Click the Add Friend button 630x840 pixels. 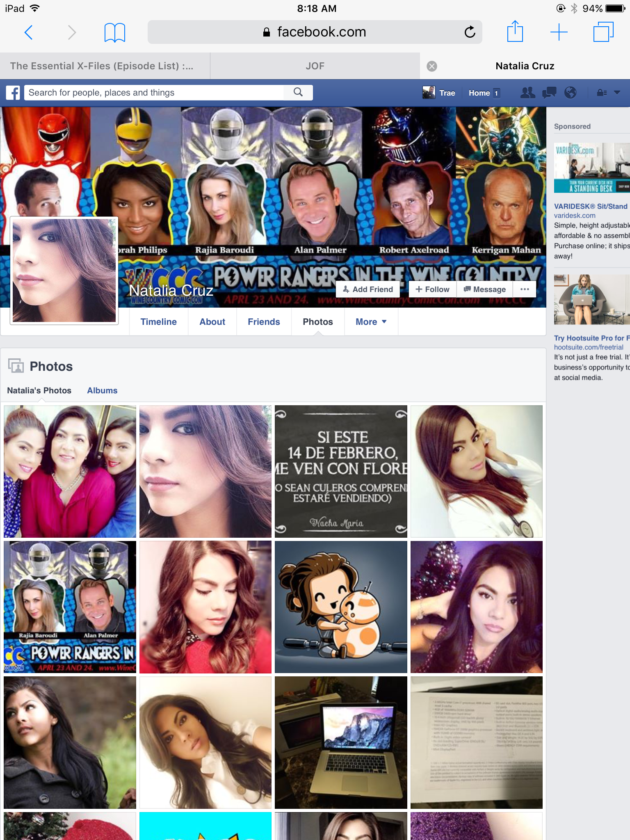point(368,289)
